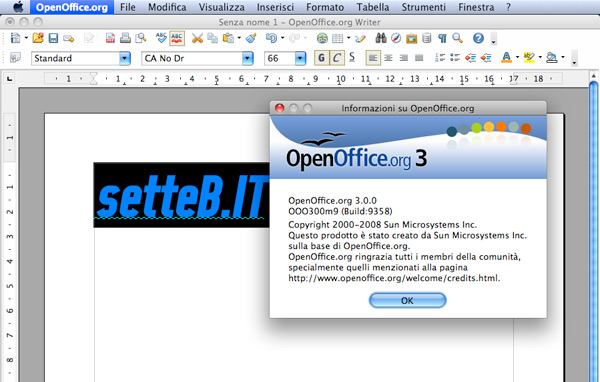The height and width of the screenshot is (382, 600).
Task: Toggle Numbering list on/off
Action: [440, 58]
